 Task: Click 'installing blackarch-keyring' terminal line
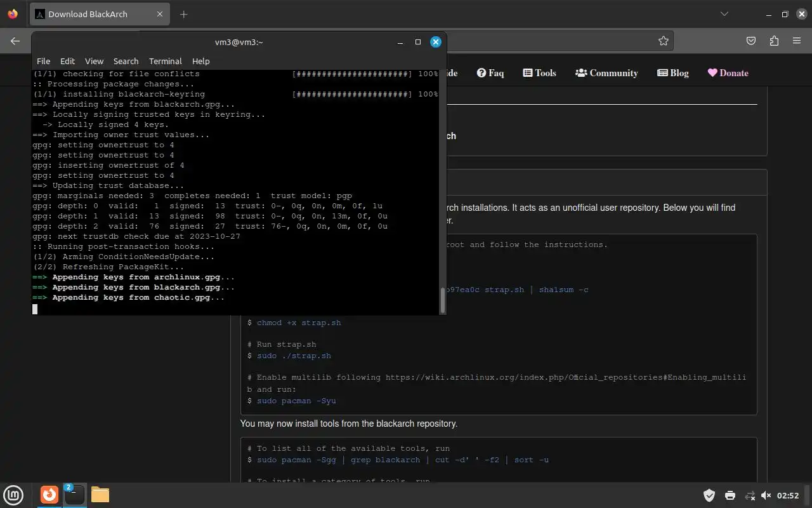[119, 94]
